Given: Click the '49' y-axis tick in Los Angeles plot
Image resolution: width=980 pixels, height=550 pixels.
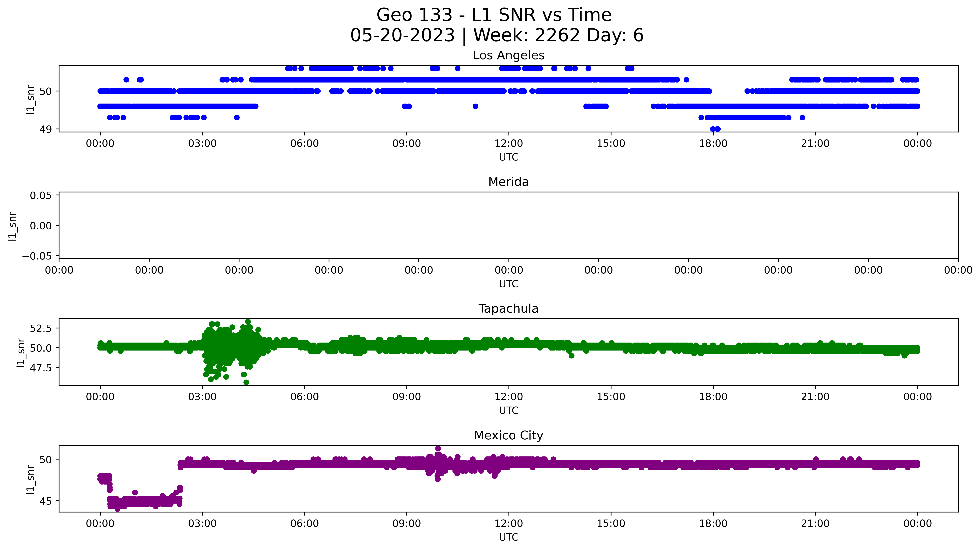Looking at the screenshot, I should tap(46, 129).
